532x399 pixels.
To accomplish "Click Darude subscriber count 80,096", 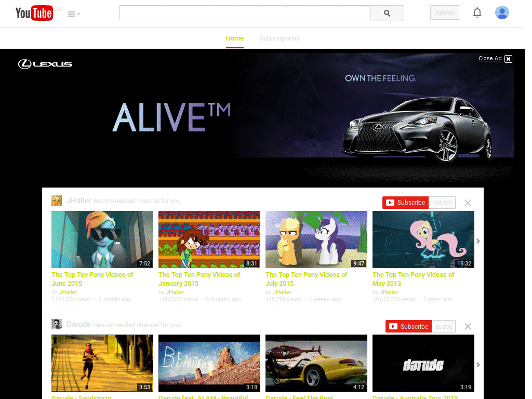I will 444,327.
